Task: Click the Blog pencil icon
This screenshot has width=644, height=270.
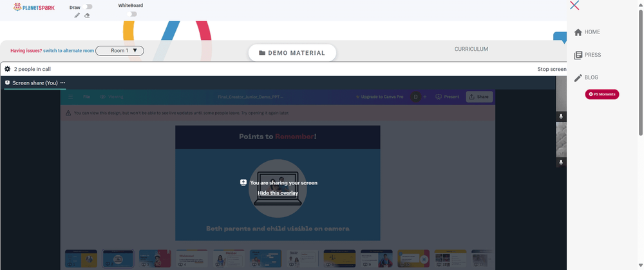Action: pos(578,78)
